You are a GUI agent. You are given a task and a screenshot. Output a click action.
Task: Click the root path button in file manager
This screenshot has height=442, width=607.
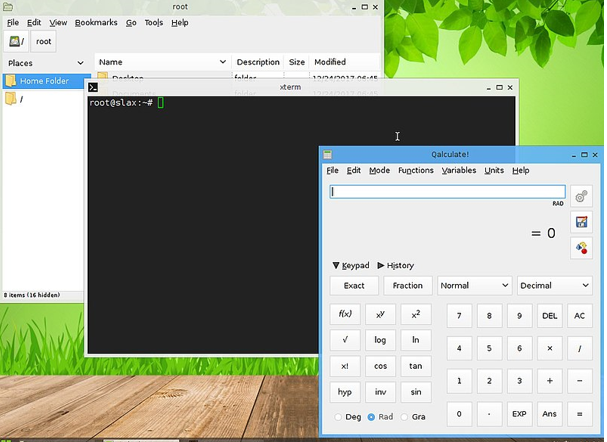(43, 41)
